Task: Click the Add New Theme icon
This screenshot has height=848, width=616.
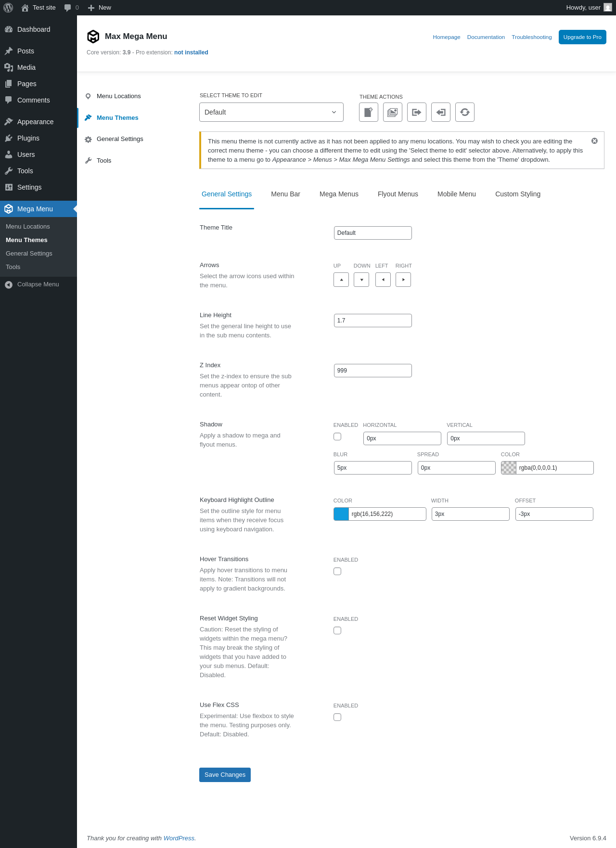Action: click(369, 112)
